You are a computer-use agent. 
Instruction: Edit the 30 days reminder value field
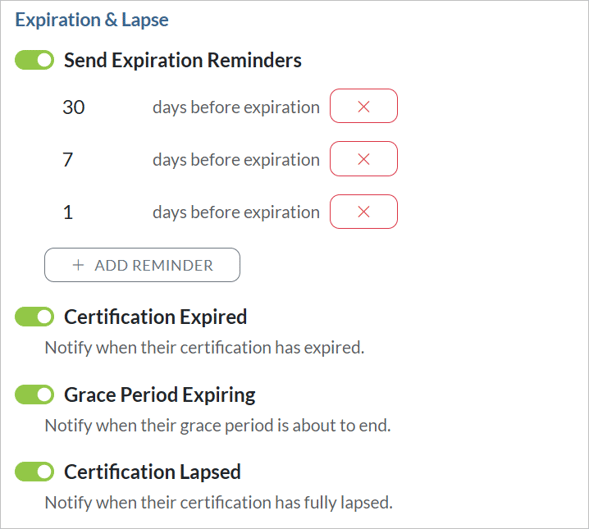[101, 107]
